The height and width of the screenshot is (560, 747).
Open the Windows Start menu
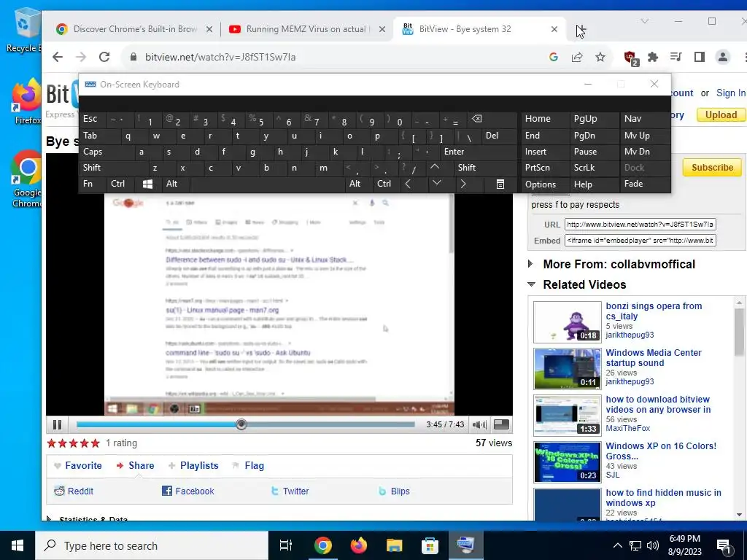tap(18, 545)
